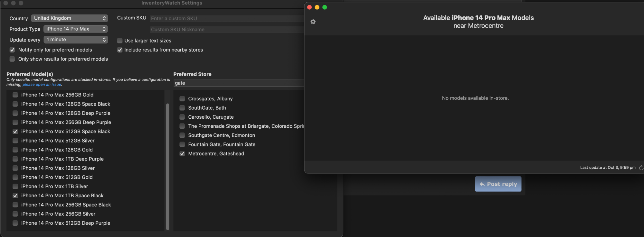The width and height of the screenshot is (644, 237).
Task: Click the Preferred Store search field
Action: click(239, 83)
